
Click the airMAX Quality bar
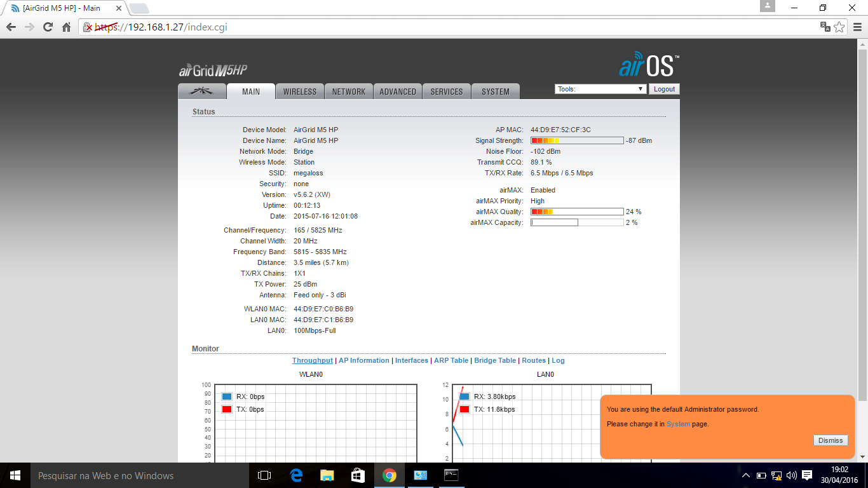pyautogui.click(x=577, y=212)
